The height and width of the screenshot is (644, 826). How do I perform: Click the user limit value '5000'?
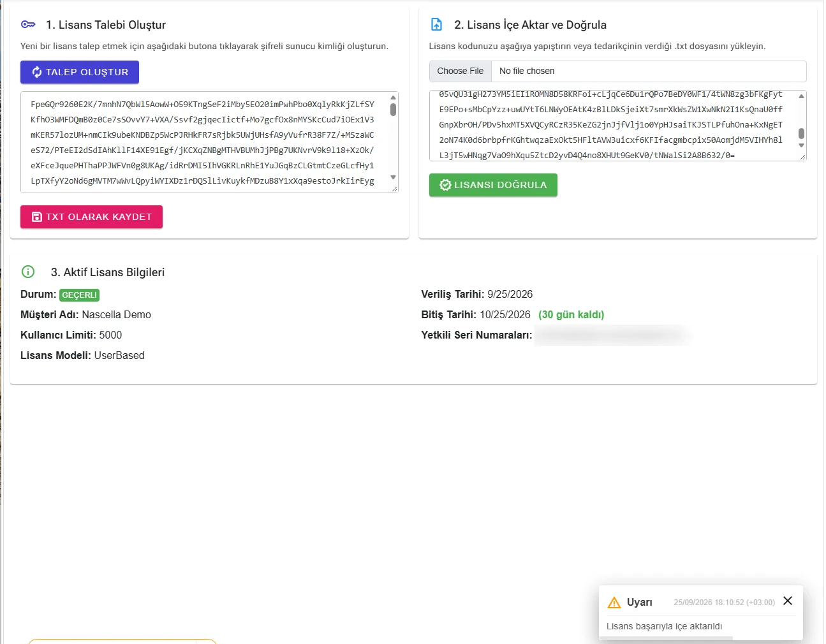coord(110,335)
